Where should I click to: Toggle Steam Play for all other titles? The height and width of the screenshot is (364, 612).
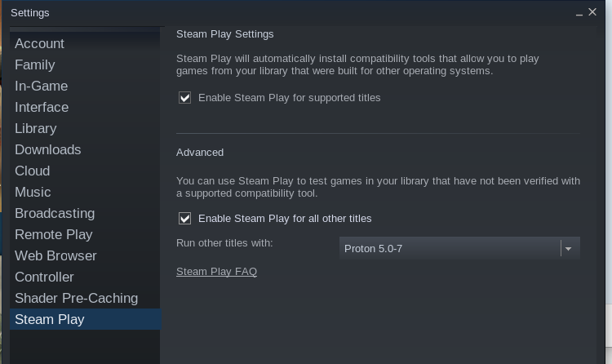pyautogui.click(x=185, y=219)
